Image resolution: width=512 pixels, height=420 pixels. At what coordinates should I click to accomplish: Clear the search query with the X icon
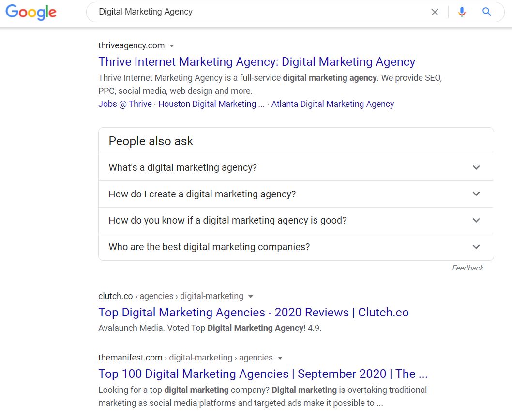435,12
